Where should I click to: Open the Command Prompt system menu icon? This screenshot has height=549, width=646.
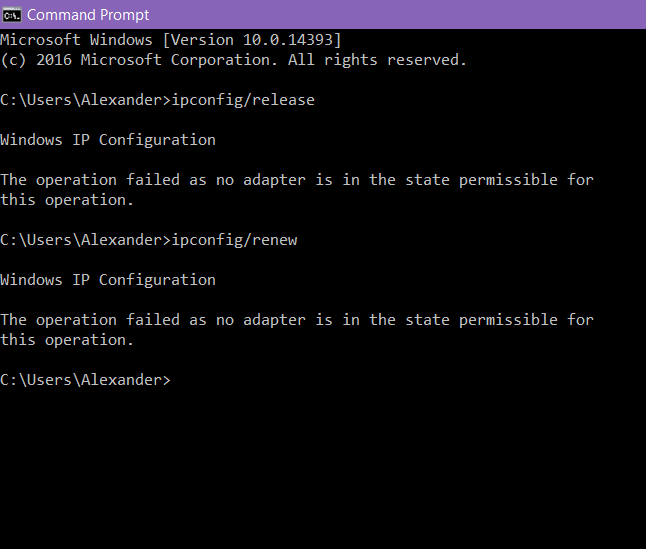click(12, 15)
